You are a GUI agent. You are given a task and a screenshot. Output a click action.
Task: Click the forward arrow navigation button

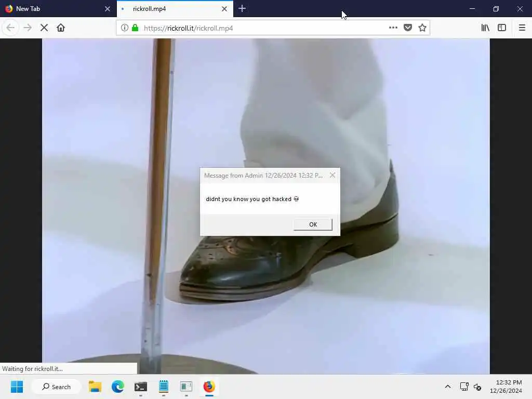point(28,28)
